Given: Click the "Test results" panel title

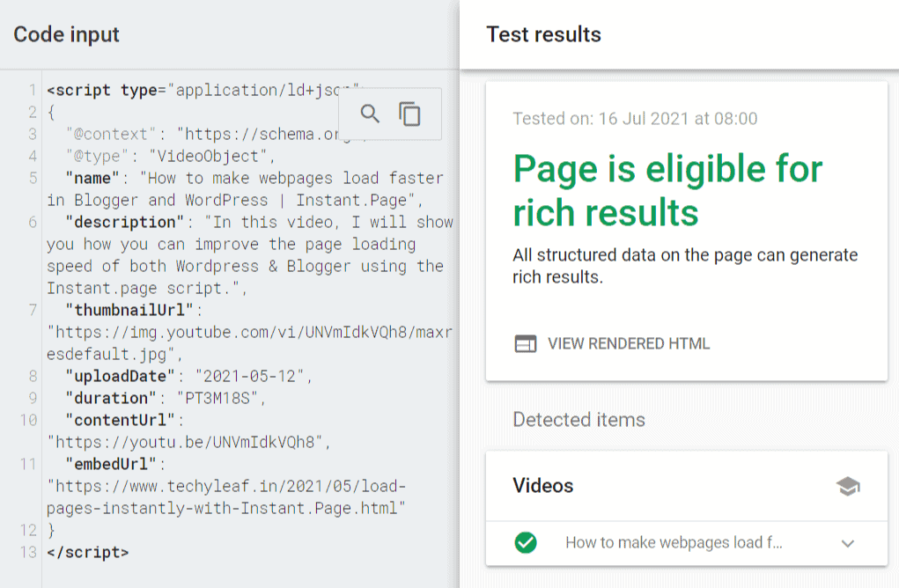Looking at the screenshot, I should pyautogui.click(x=543, y=34).
